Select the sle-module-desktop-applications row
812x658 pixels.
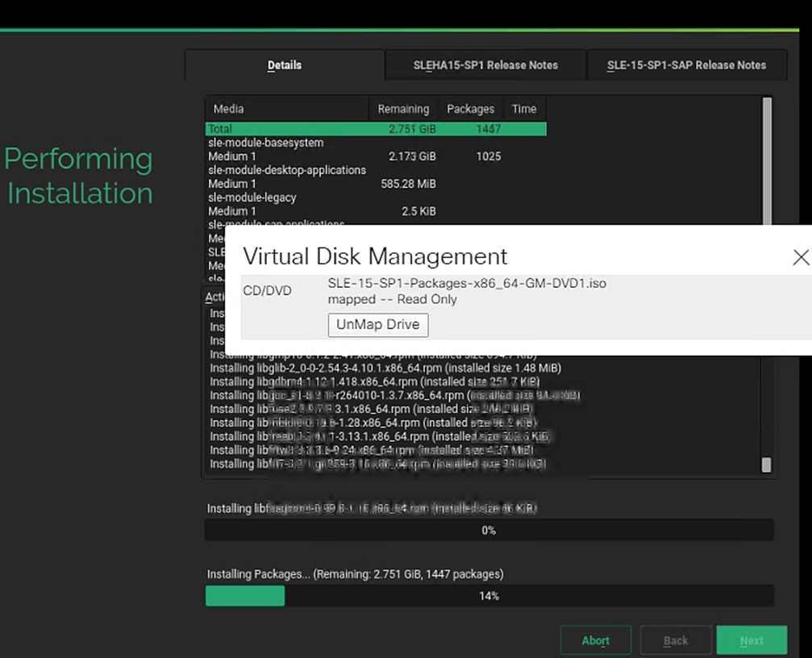click(x=376, y=170)
